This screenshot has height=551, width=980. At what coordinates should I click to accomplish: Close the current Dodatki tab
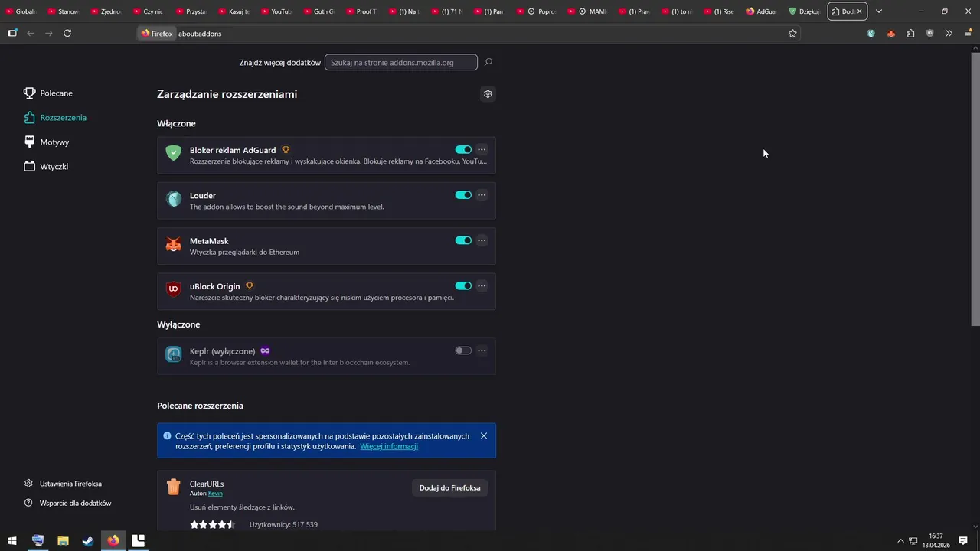point(860,11)
